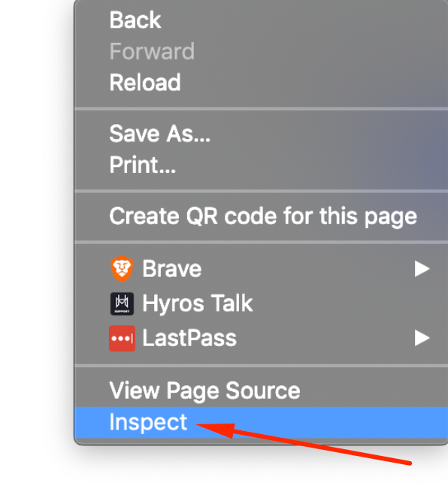448x483 pixels.
Task: Select the highlighted Inspect item
Action: pyautogui.click(x=262, y=422)
